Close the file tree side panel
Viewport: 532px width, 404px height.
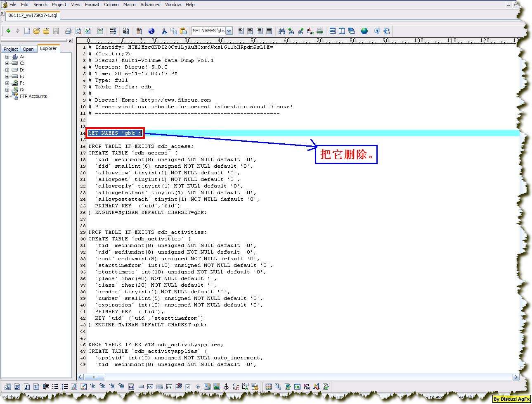tap(70, 40)
